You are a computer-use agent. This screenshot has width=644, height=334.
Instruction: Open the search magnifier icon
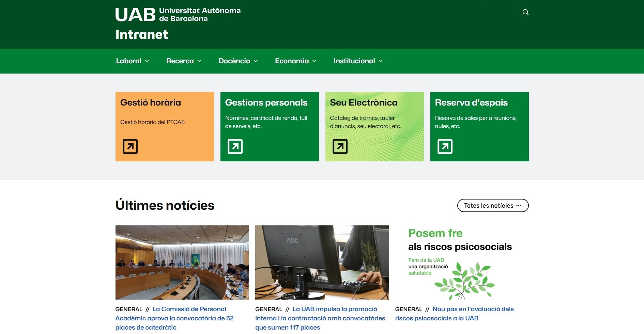[525, 12]
